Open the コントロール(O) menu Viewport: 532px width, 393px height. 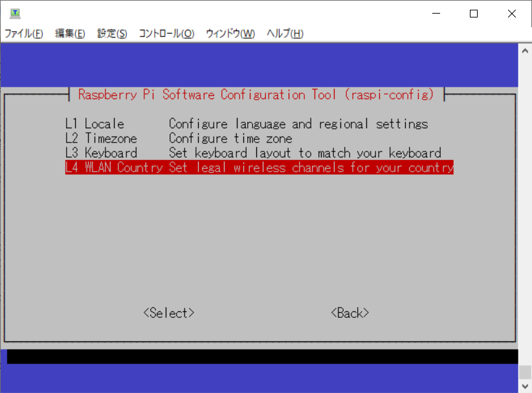[166, 33]
